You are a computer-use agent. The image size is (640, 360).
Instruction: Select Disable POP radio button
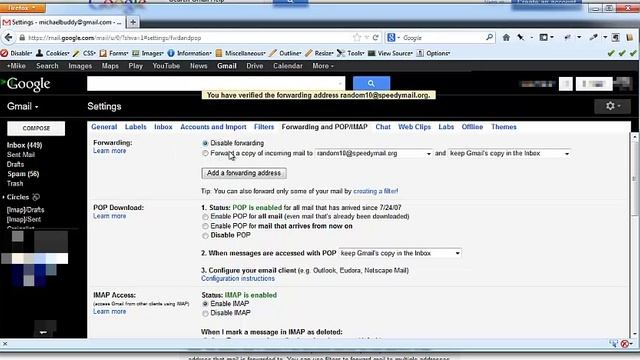205,236
